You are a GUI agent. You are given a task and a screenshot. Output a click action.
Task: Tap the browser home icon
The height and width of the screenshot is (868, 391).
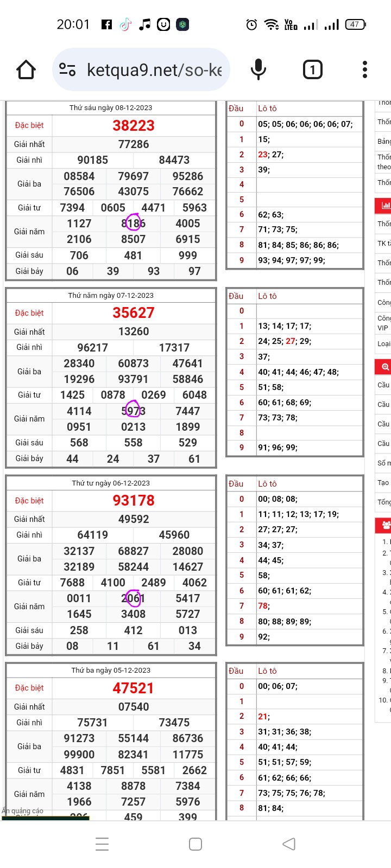pos(26,69)
